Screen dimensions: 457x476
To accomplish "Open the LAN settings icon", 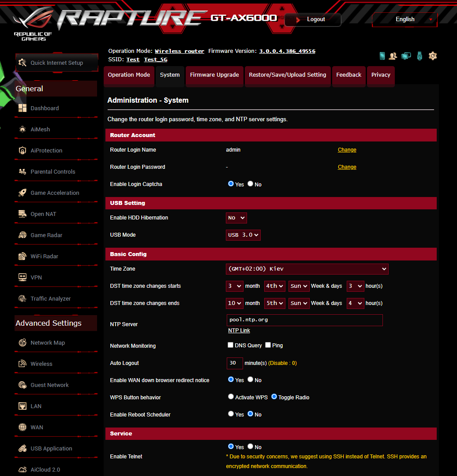I will click(22, 406).
